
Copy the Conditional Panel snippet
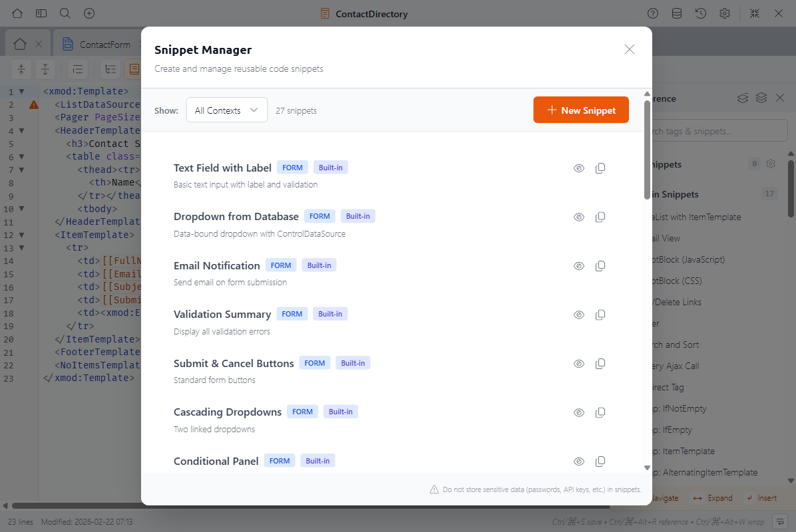(600, 462)
